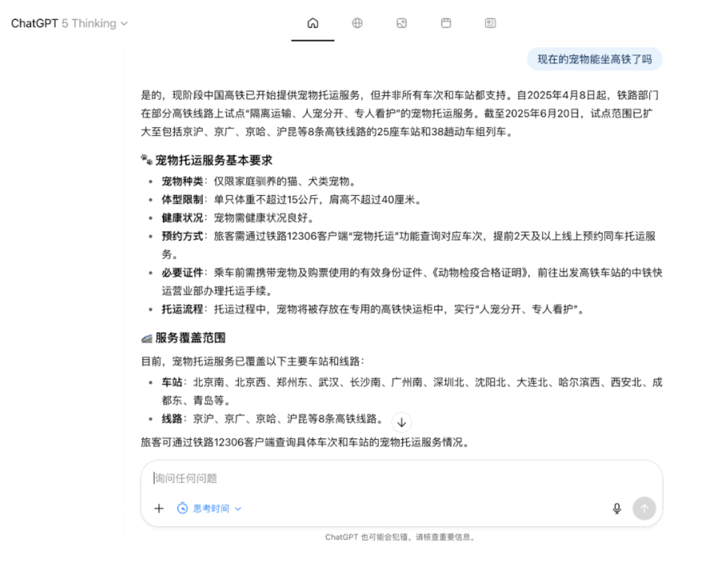Screen dimensions: 728x570
Task: Click the scroll-to-bottom arrow button
Action: 402,423
